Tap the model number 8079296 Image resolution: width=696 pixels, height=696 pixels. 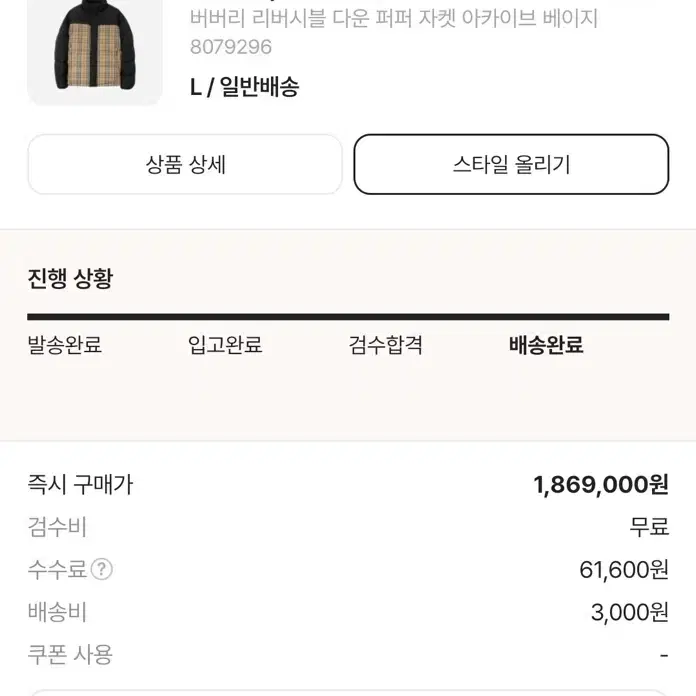[230, 47]
